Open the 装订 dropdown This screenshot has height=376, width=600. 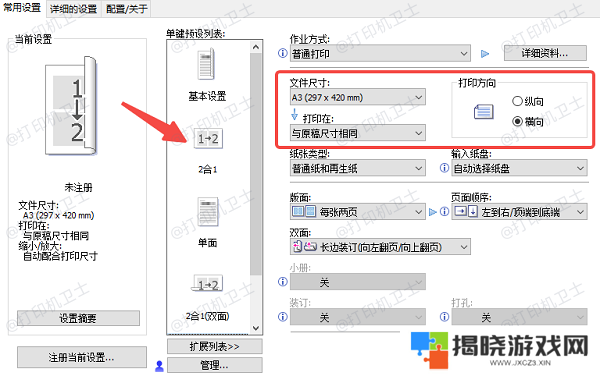tap(357, 317)
